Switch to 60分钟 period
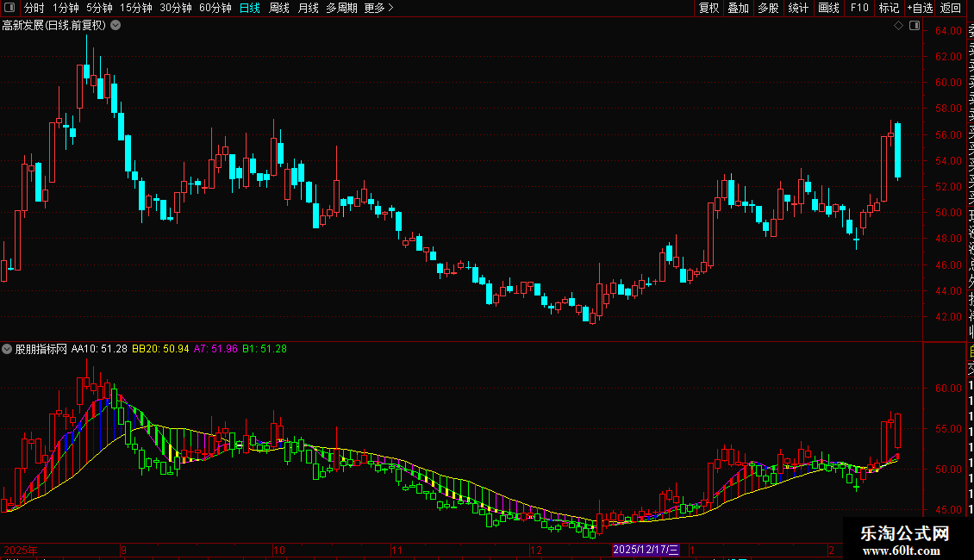The height and width of the screenshot is (560, 974). coord(215,8)
